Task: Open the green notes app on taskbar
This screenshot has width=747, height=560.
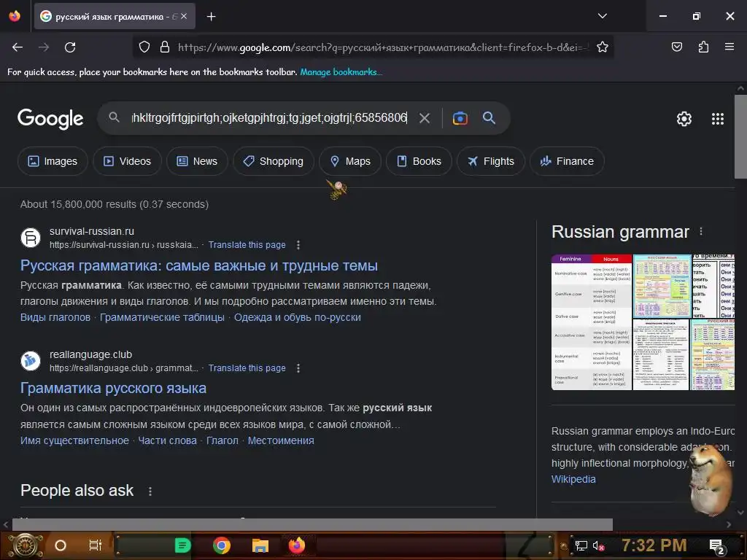Action: click(182, 545)
